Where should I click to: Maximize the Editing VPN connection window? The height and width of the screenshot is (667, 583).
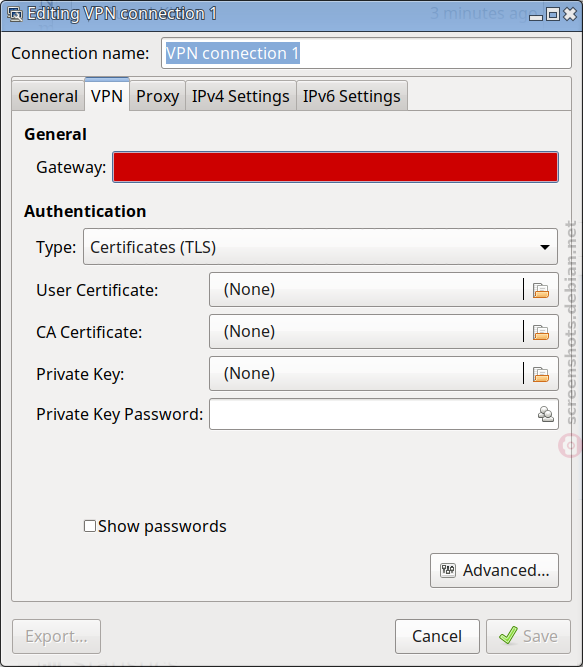pos(553,14)
